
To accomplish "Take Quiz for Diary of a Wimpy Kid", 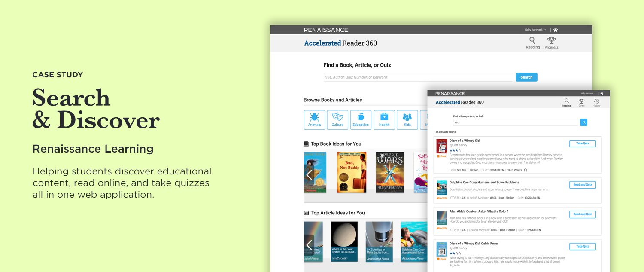I will click(583, 144).
